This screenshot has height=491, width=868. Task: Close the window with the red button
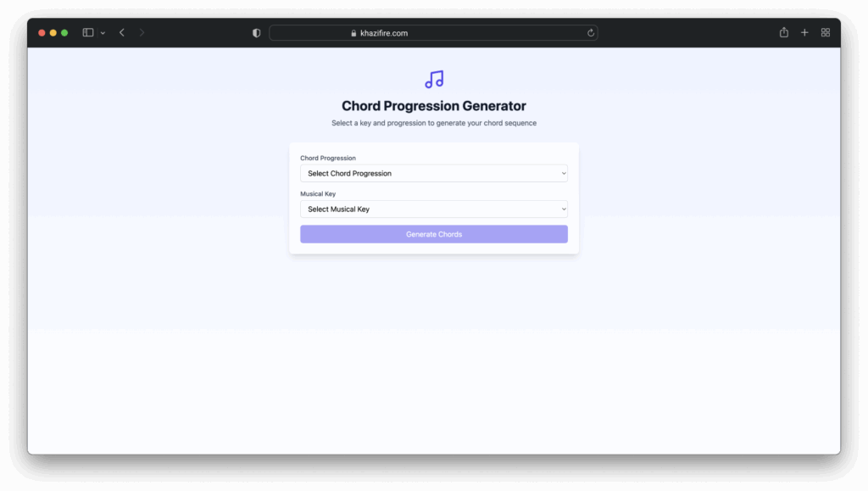42,33
